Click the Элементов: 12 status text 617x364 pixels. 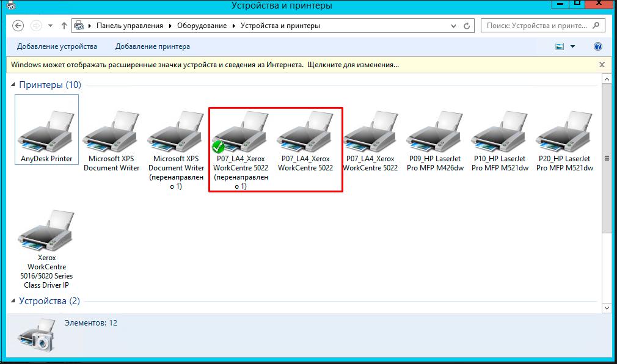[x=91, y=322]
